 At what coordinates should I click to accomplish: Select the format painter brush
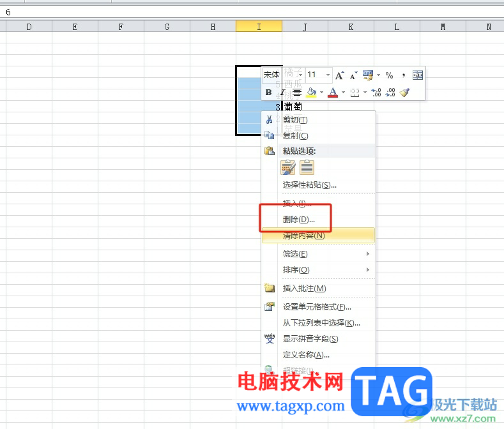click(x=404, y=93)
